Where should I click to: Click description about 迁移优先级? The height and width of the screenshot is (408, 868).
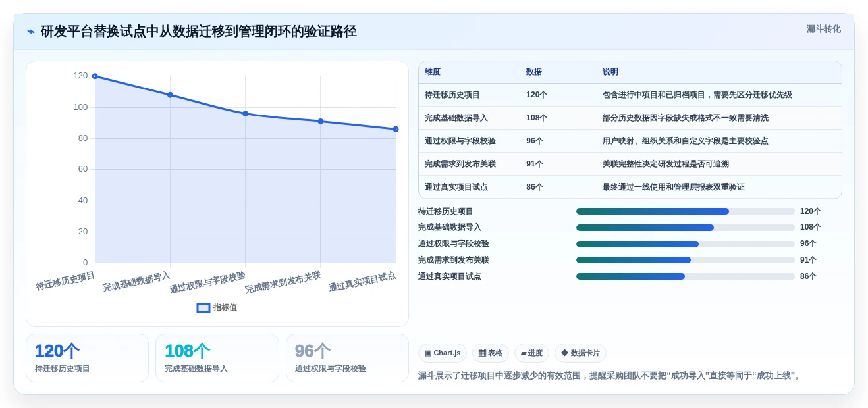tap(697, 95)
